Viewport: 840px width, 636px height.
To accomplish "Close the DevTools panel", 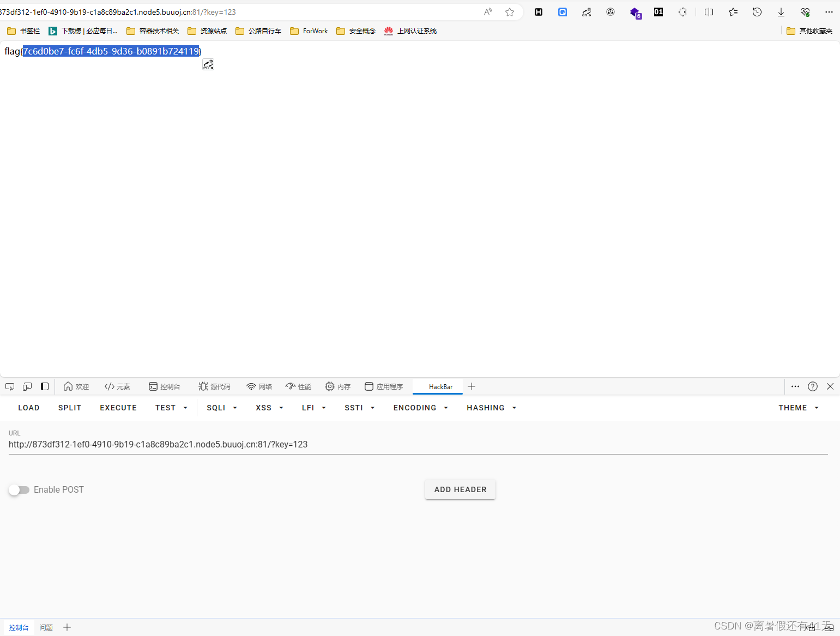I will pos(830,386).
